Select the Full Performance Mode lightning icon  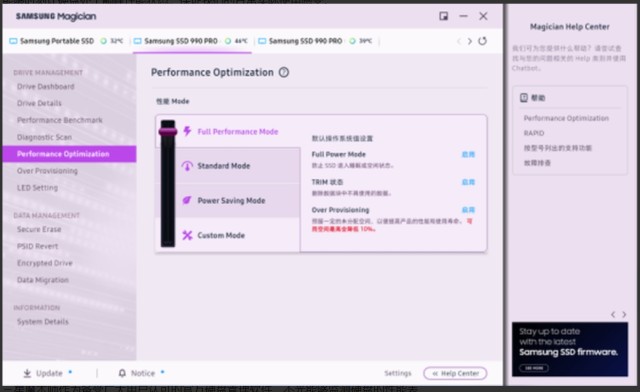[187, 131]
